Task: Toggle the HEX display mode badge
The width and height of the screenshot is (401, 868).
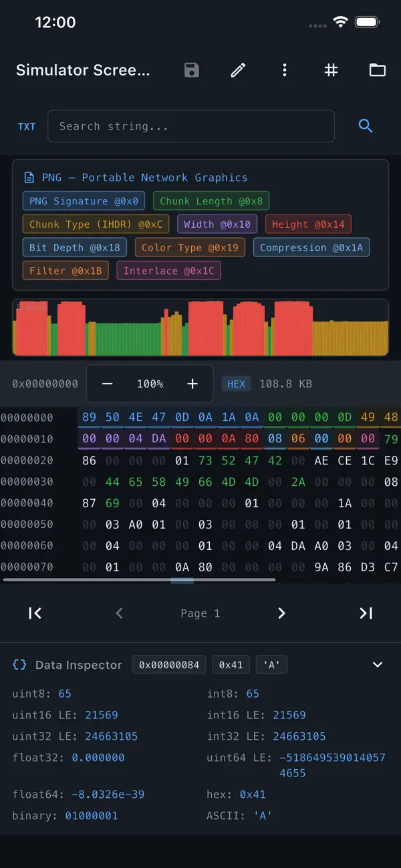Action: pyautogui.click(x=237, y=384)
